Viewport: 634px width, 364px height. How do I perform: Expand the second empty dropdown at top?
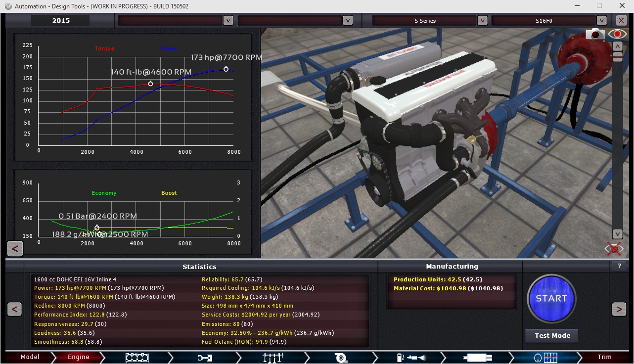348,20
